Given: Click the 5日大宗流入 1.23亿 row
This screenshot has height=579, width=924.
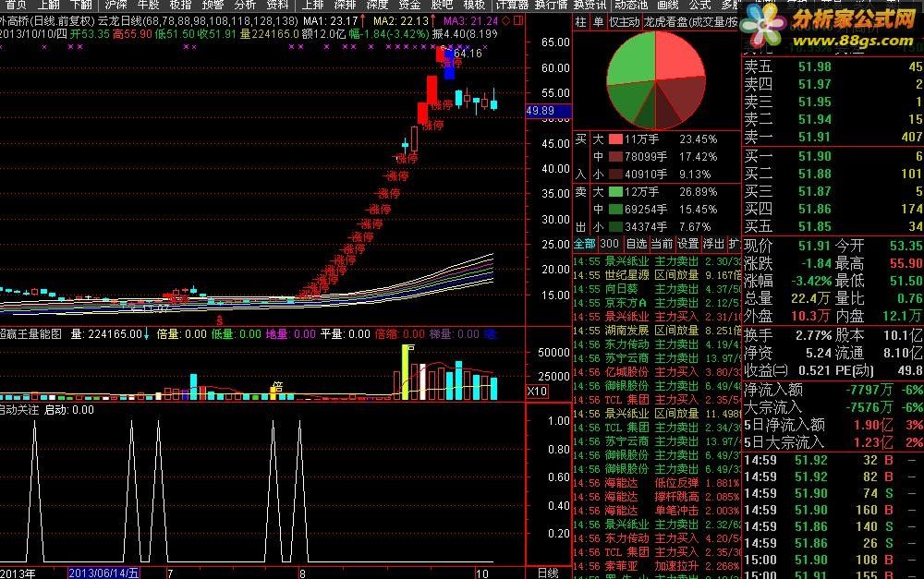Looking at the screenshot, I should pos(833,442).
